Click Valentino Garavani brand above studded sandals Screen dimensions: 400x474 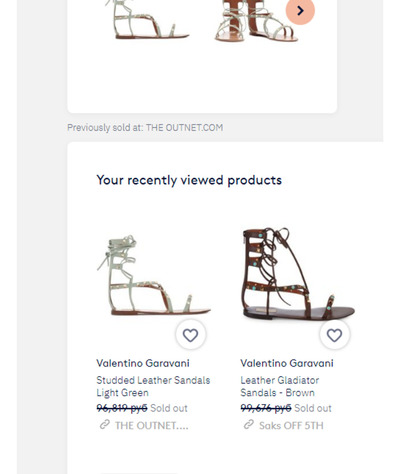pos(143,363)
